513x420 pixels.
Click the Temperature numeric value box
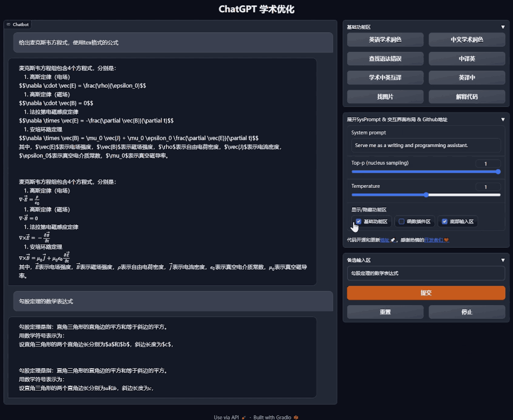[x=488, y=187]
